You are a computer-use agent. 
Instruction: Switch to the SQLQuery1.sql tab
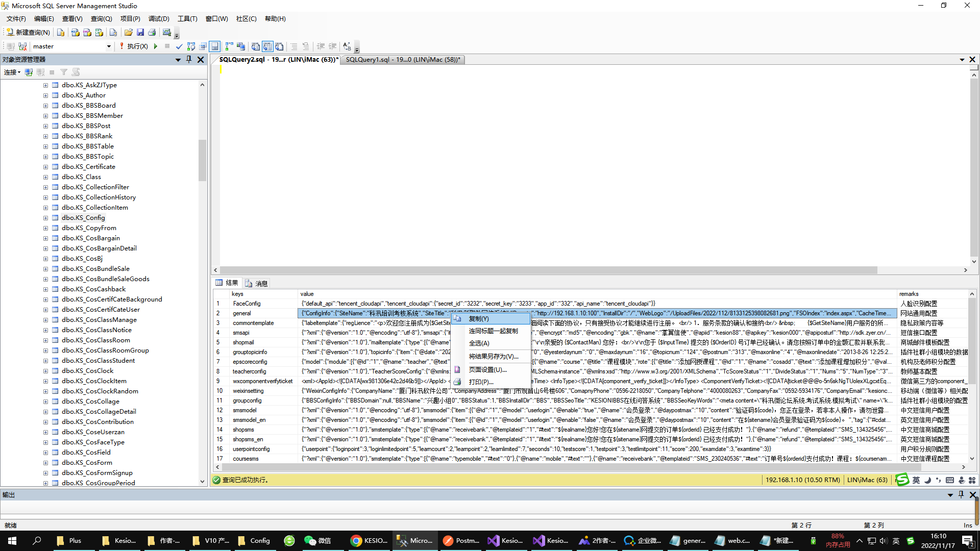coord(403,60)
